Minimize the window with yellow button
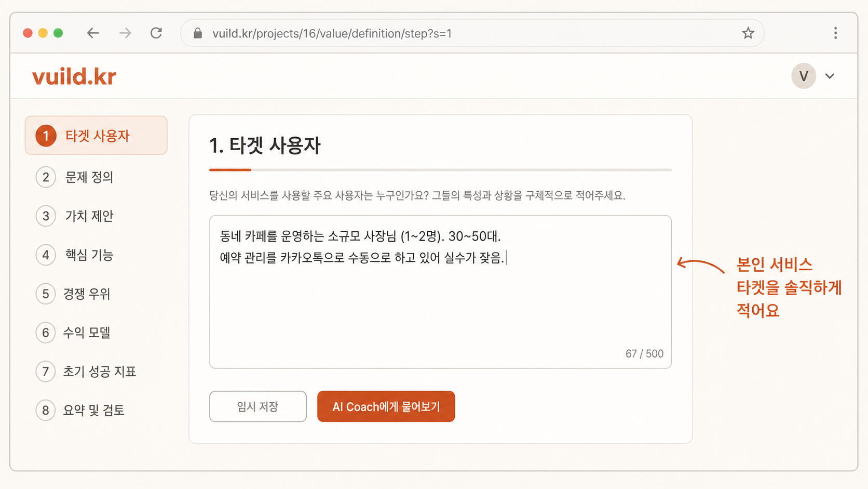This screenshot has height=489, width=868. click(x=43, y=33)
